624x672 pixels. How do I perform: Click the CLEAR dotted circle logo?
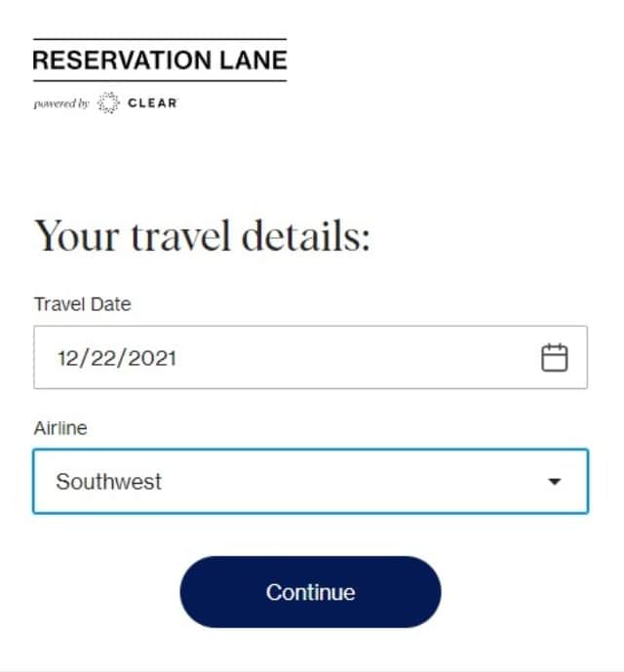(108, 102)
